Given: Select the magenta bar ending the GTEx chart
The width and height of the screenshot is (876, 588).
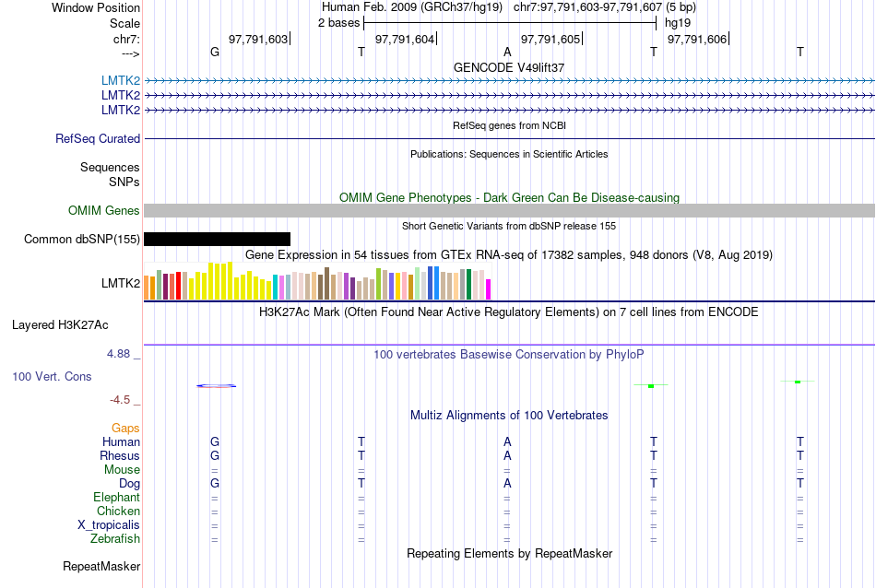Looking at the screenshot, I should coord(488,289).
